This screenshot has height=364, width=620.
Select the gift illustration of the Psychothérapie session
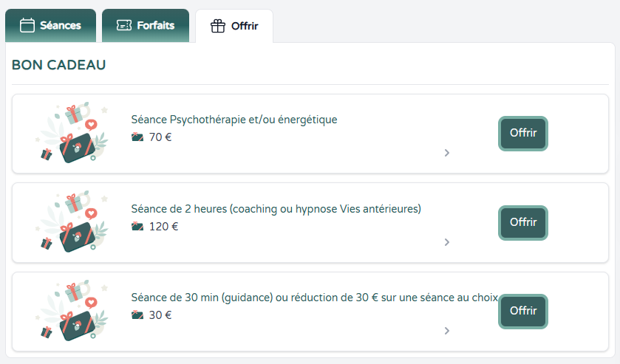click(72, 134)
